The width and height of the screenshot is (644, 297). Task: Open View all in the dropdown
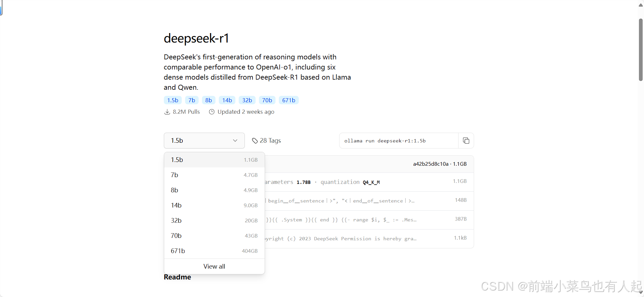[214, 266]
